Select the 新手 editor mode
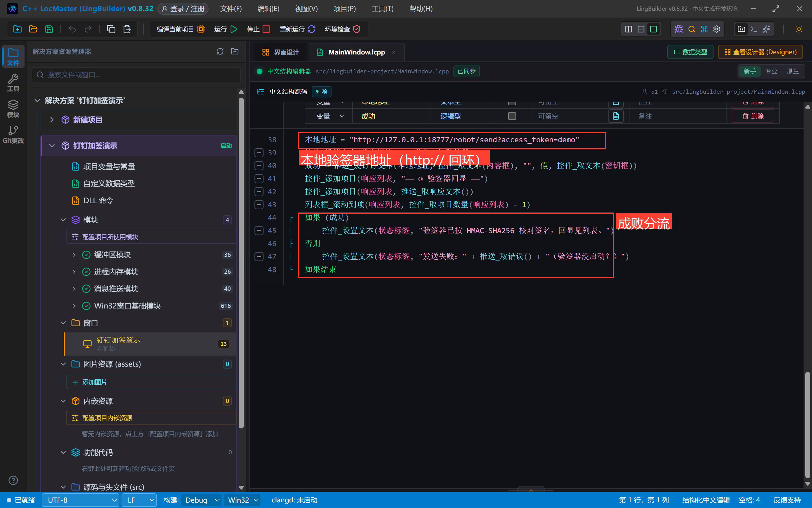This screenshot has height=508, width=812. pos(750,71)
